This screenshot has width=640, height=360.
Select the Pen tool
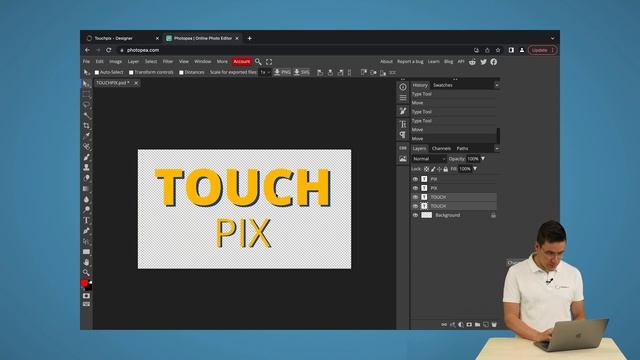coord(86,231)
